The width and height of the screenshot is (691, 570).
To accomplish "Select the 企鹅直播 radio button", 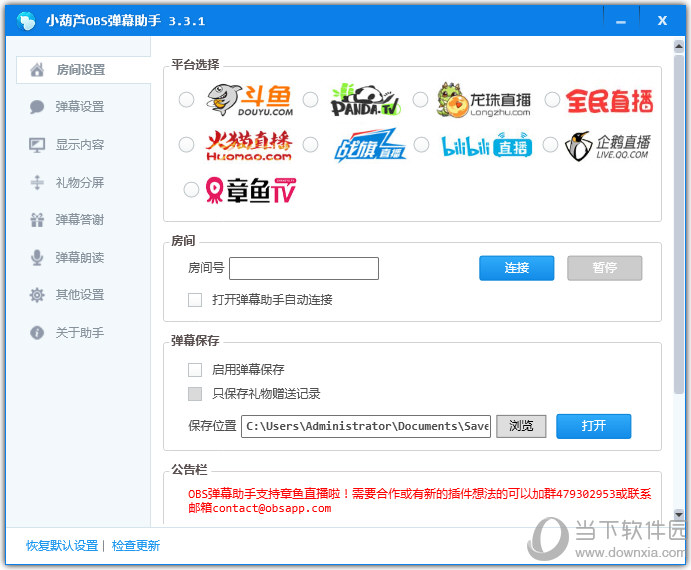I will click(550, 145).
